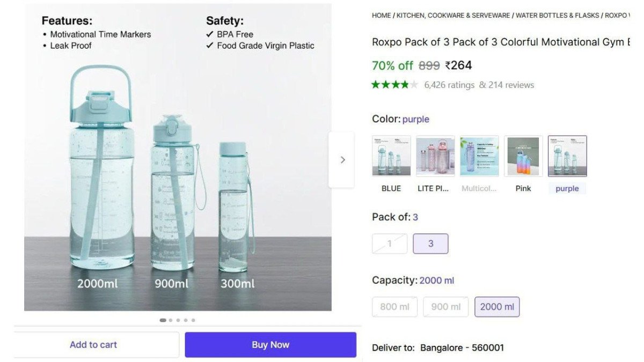This screenshot has width=644, height=362.
Task: Select the purple color swatch
Action: (x=567, y=156)
